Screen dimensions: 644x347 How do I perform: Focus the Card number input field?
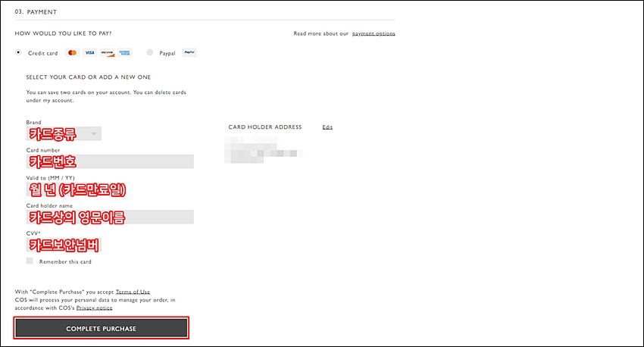click(110, 161)
